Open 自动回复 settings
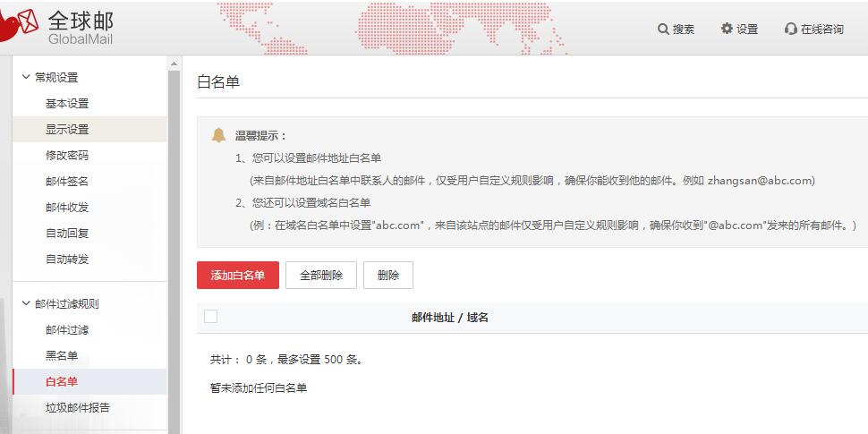This screenshot has width=868, height=434. (67, 234)
